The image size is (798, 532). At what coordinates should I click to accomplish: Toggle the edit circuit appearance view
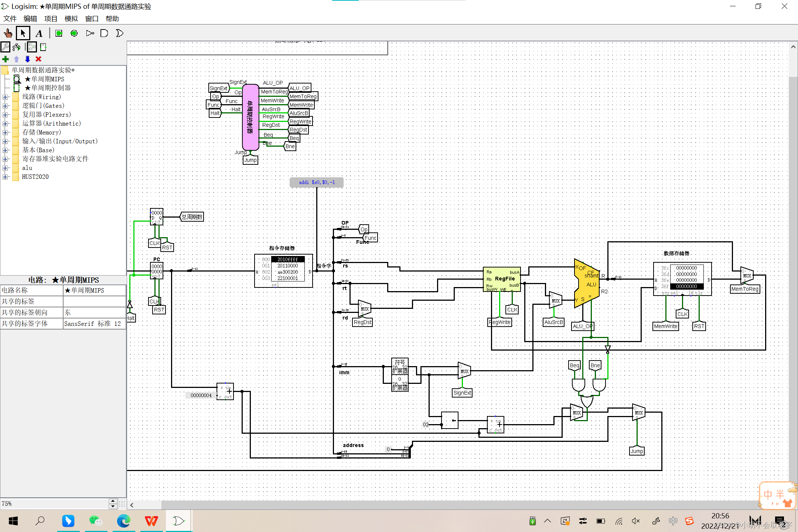pyautogui.click(x=43, y=47)
